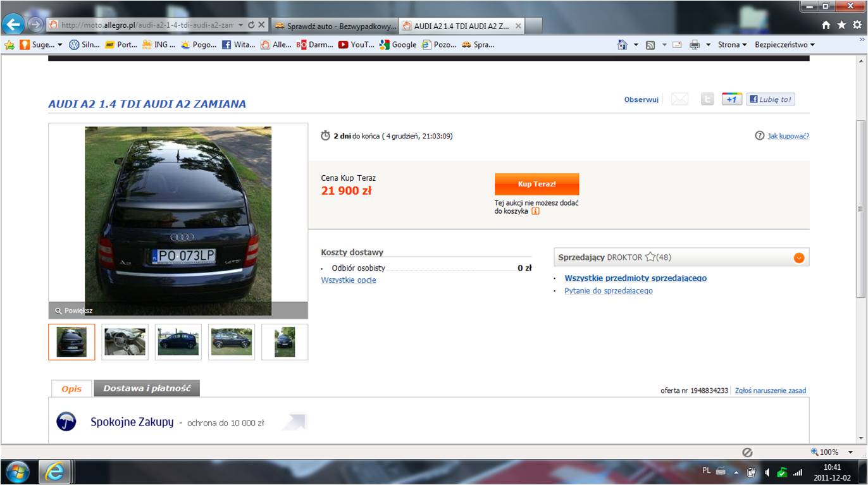The width and height of the screenshot is (868, 485).
Task: Click the orange Kup Teraz! button
Action: click(x=536, y=184)
